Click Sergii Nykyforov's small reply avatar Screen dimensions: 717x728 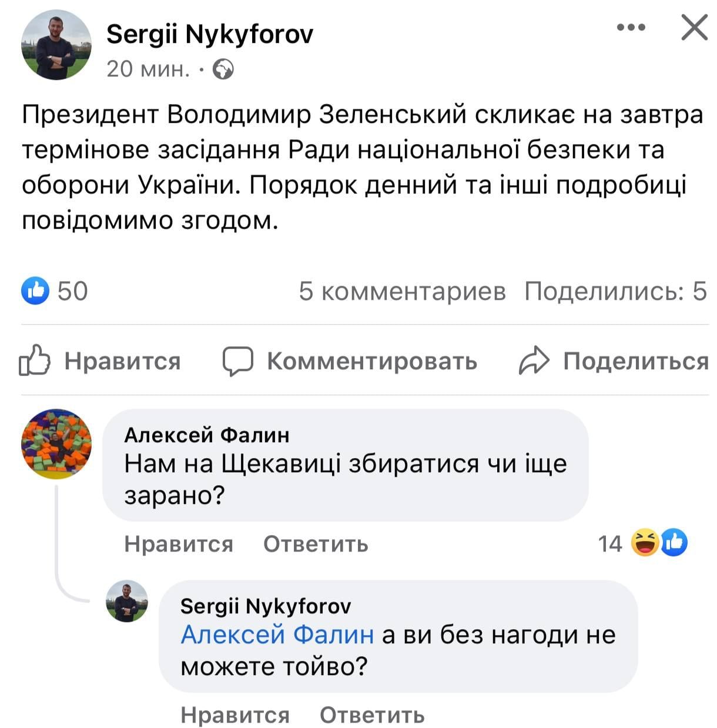pyautogui.click(x=127, y=600)
